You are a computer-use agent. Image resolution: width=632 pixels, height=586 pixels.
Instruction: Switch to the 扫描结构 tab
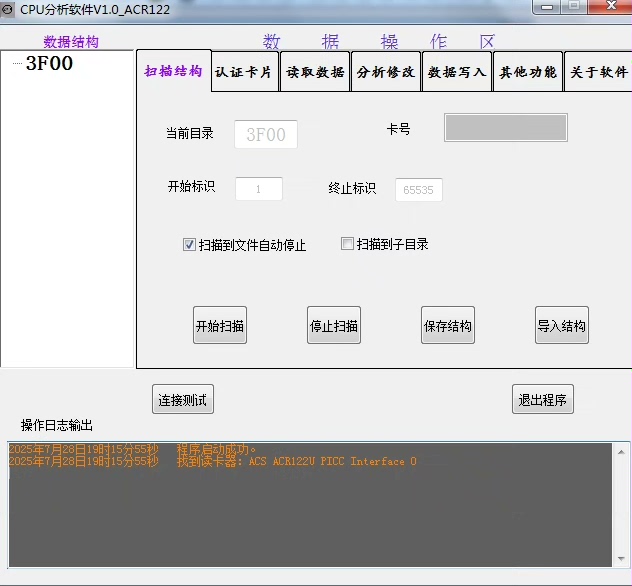[x=174, y=71]
